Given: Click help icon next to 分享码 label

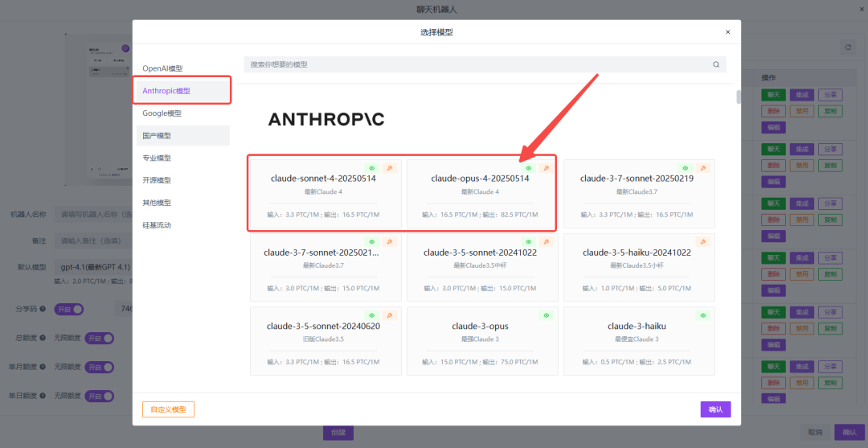Looking at the screenshot, I should (43, 309).
